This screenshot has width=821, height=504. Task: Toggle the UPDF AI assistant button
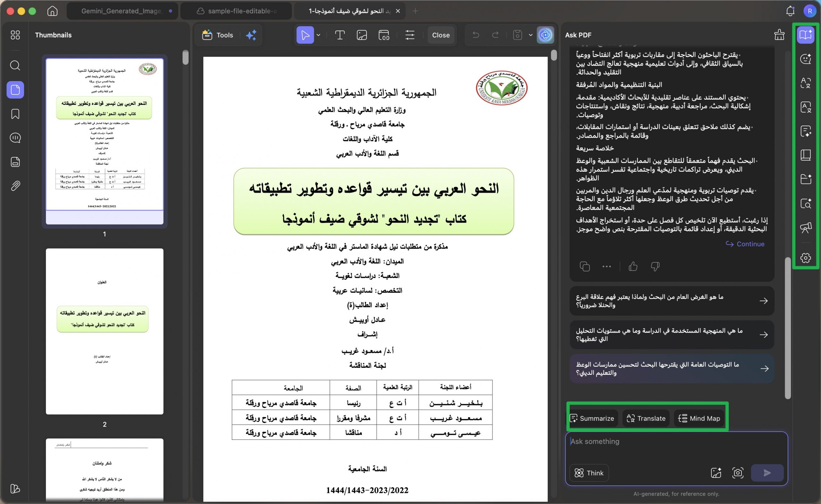point(545,35)
